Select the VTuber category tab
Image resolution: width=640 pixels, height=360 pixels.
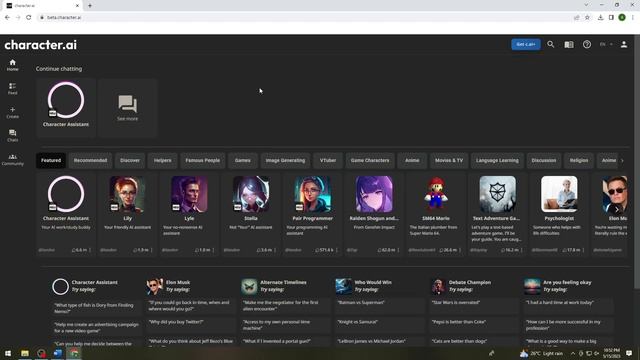pyautogui.click(x=328, y=160)
